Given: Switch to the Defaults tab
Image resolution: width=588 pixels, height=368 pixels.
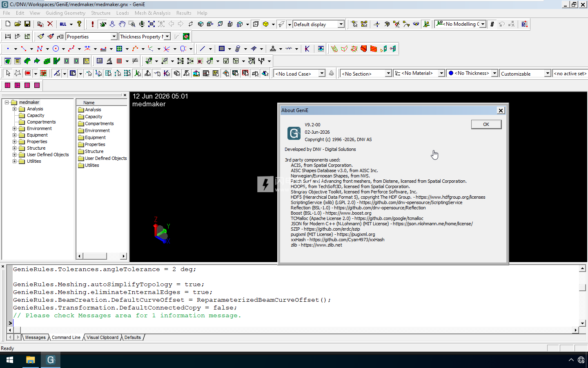Looking at the screenshot, I should tap(132, 337).
